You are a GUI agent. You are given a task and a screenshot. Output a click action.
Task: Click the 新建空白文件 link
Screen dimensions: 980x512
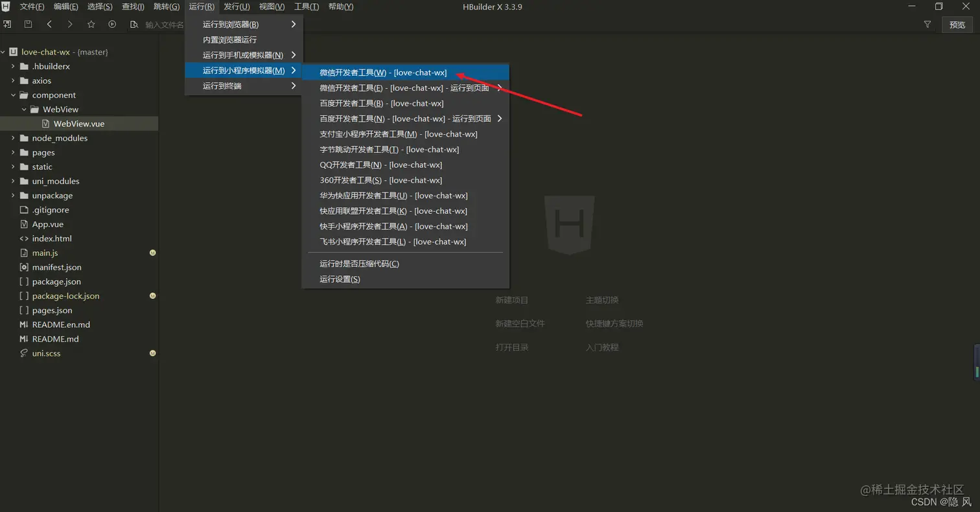(x=520, y=323)
